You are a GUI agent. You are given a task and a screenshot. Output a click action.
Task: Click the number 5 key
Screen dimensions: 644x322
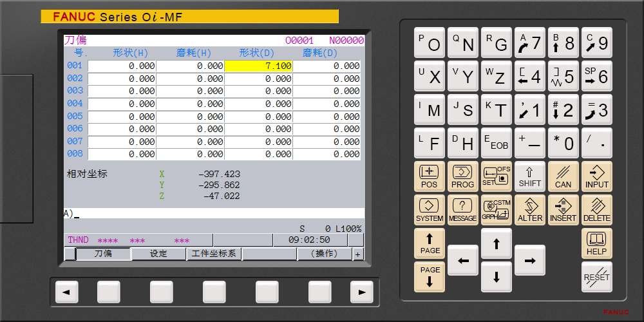click(x=563, y=76)
